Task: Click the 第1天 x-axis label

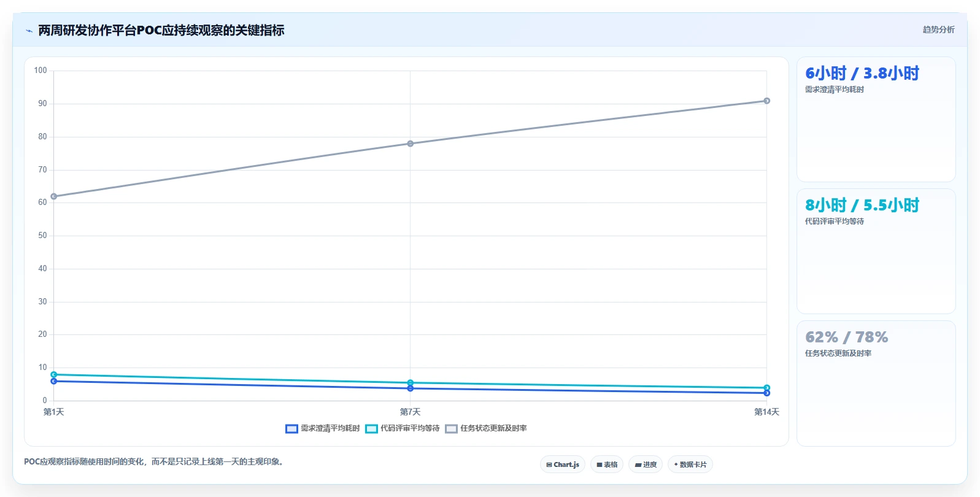Action: (54, 412)
